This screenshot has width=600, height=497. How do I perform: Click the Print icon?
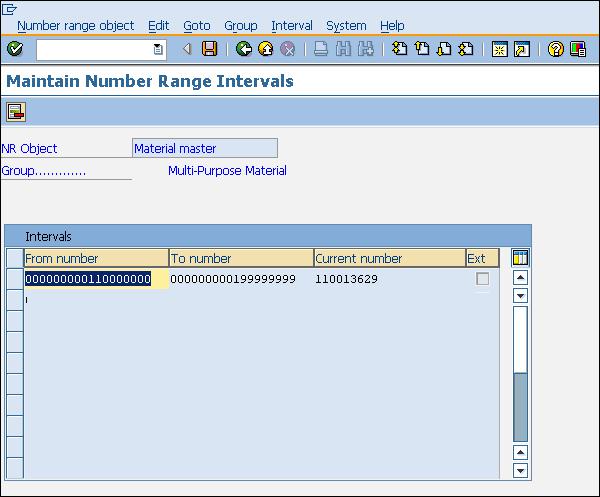(x=321, y=49)
